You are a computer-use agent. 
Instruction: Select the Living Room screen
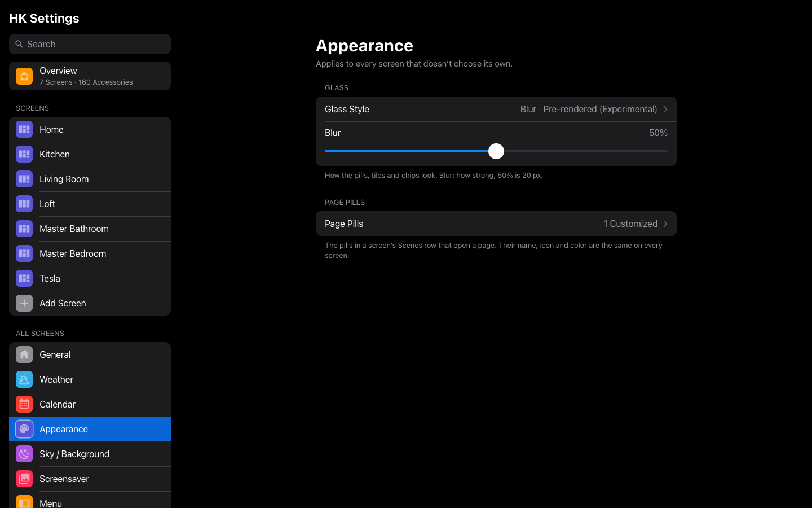click(x=90, y=179)
